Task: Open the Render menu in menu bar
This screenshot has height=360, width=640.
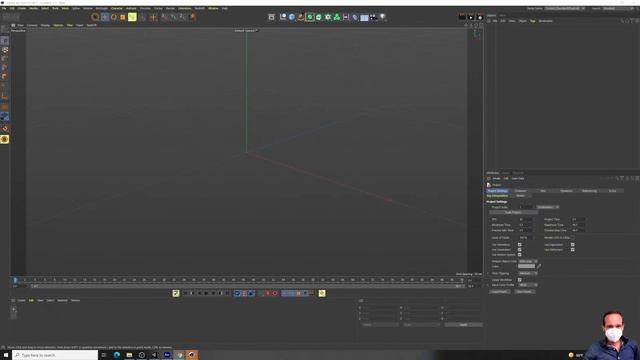Action: pyautogui.click(x=170, y=8)
